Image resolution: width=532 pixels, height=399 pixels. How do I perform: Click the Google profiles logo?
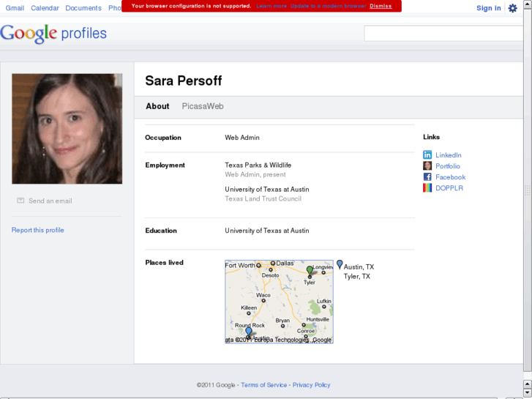[53, 34]
